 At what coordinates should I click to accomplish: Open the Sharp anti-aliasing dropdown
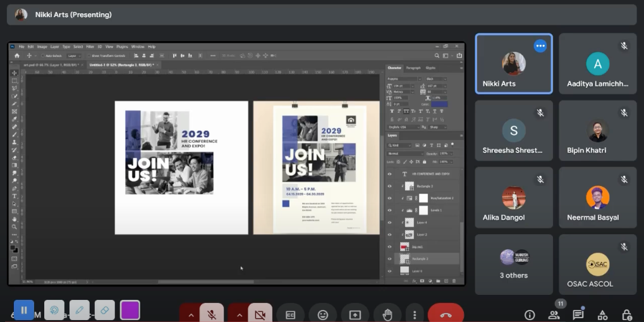(438, 127)
